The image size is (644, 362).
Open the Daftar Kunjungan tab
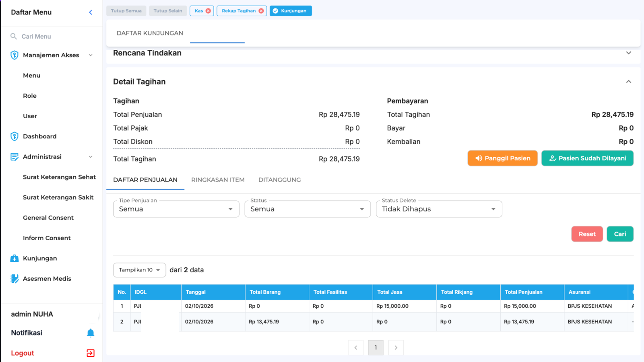point(150,33)
